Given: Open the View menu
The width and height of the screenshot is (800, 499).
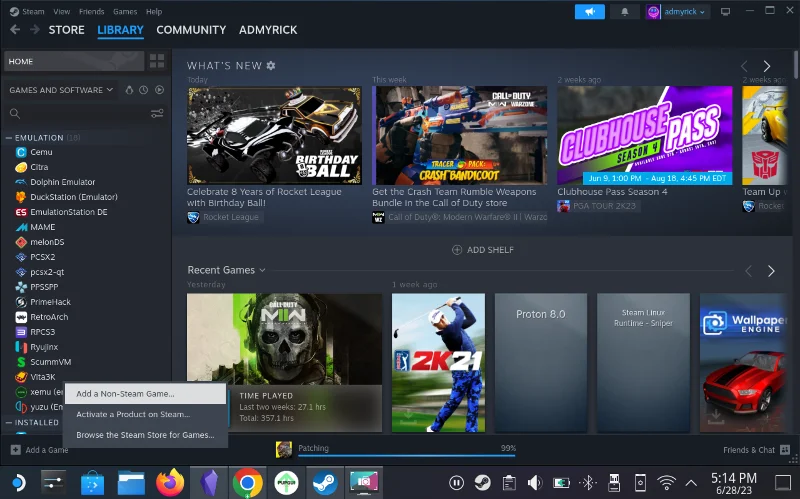Looking at the screenshot, I should click(x=61, y=11).
